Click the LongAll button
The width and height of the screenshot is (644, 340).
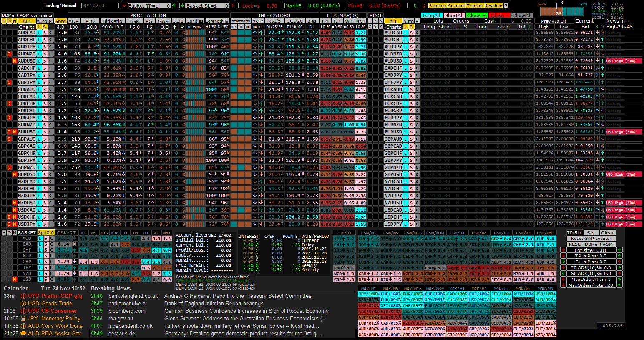[431, 15]
